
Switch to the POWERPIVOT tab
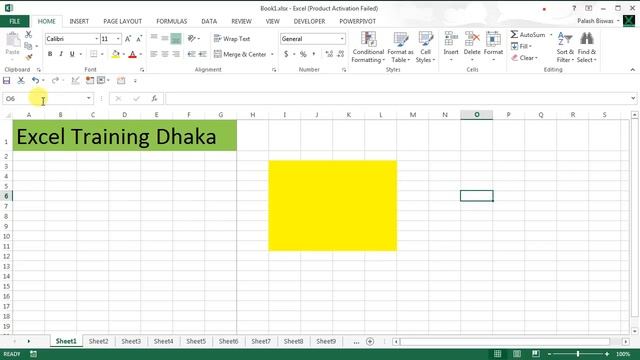(358, 21)
